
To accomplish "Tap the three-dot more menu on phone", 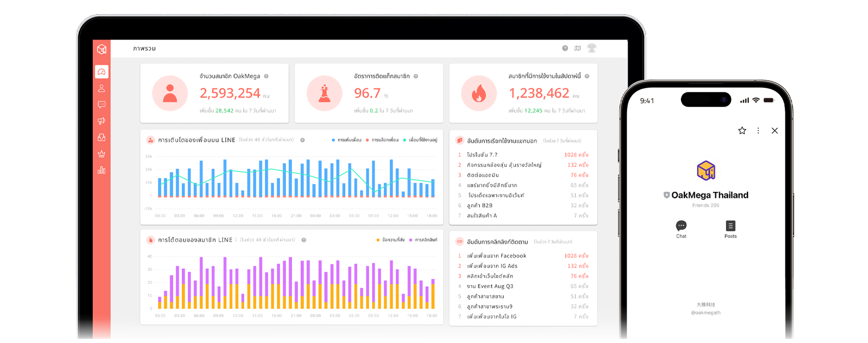I will tap(758, 131).
